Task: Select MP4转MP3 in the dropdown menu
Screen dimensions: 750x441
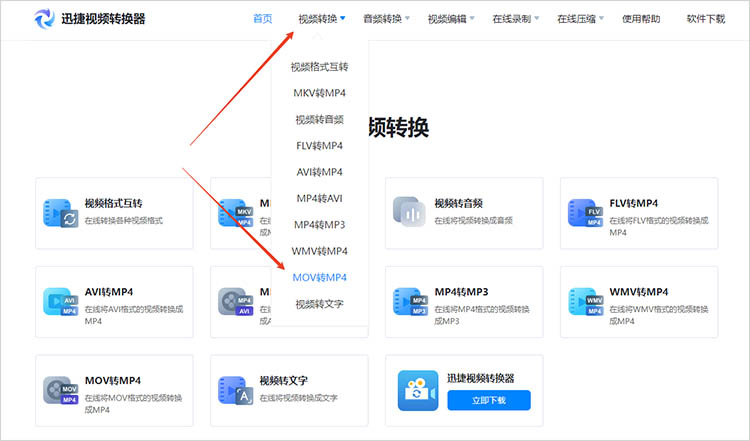Action: pyautogui.click(x=320, y=224)
